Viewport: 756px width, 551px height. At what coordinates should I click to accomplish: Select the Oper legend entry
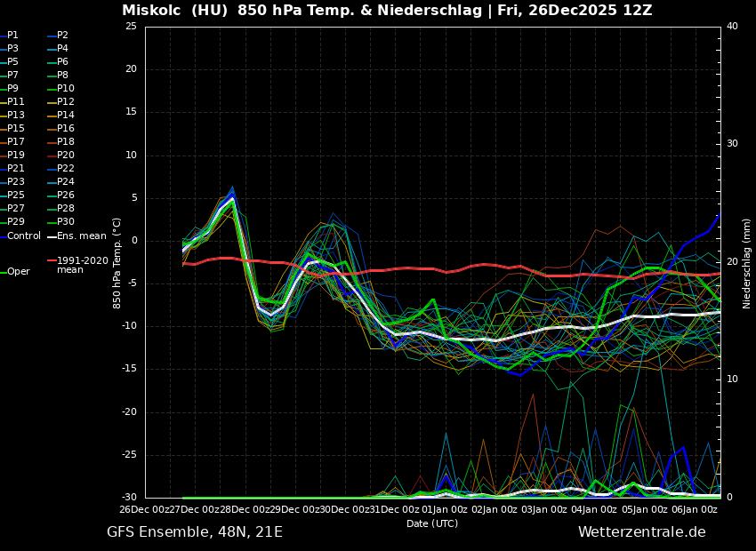18,272
